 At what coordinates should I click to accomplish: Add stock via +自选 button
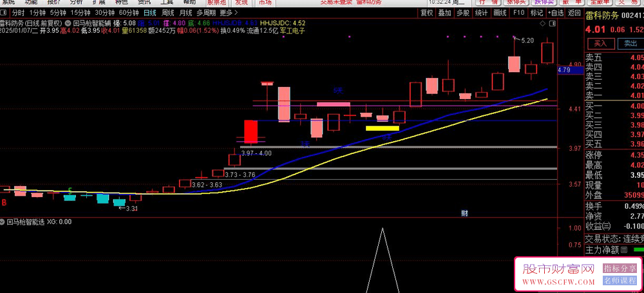556,13
